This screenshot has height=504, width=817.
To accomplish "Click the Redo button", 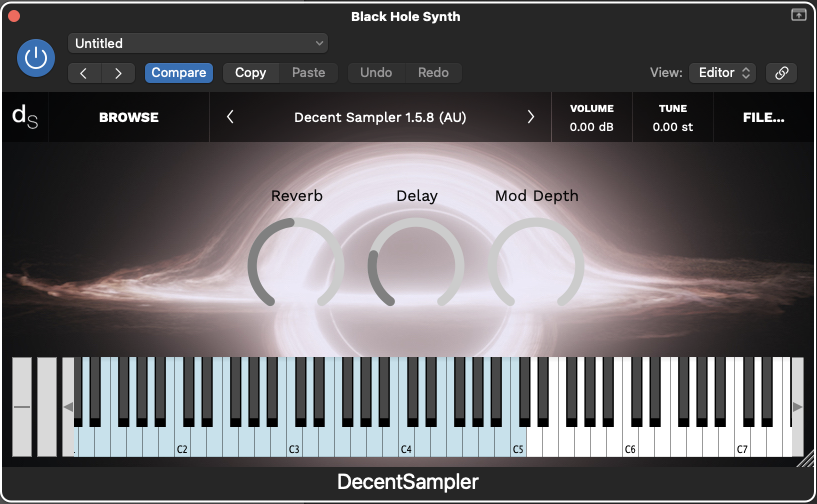I will 434,73.
